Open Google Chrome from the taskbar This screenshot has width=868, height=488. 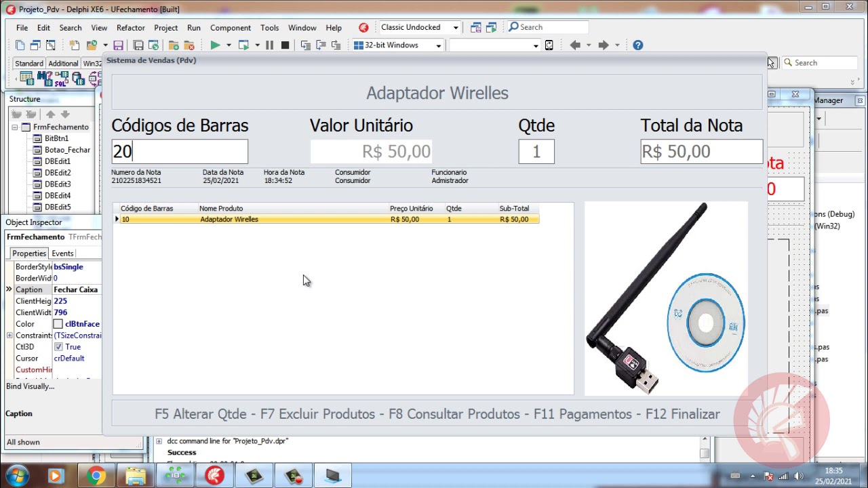click(96, 476)
